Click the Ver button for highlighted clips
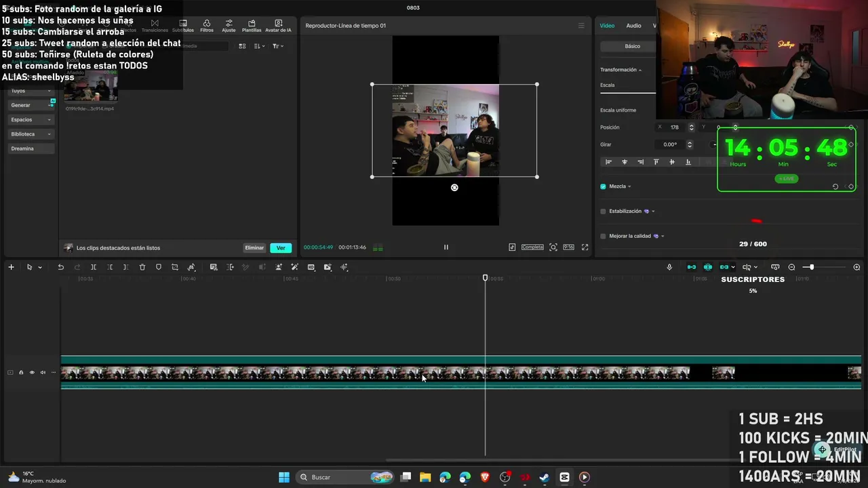 pyautogui.click(x=281, y=248)
